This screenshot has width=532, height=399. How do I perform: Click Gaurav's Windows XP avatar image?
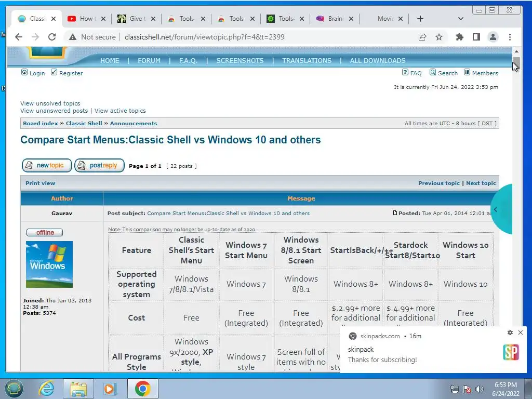49,264
